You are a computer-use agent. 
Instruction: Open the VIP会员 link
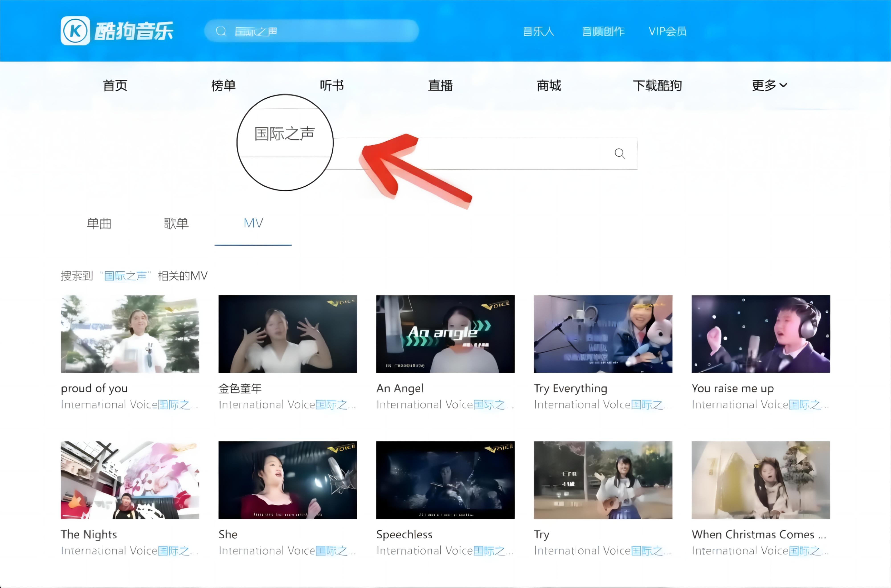[668, 31]
